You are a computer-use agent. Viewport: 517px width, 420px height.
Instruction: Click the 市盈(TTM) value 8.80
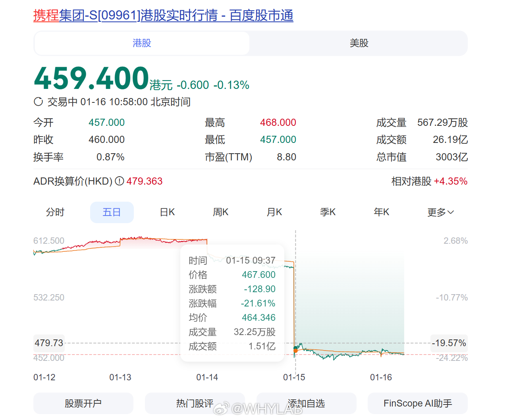point(287,157)
